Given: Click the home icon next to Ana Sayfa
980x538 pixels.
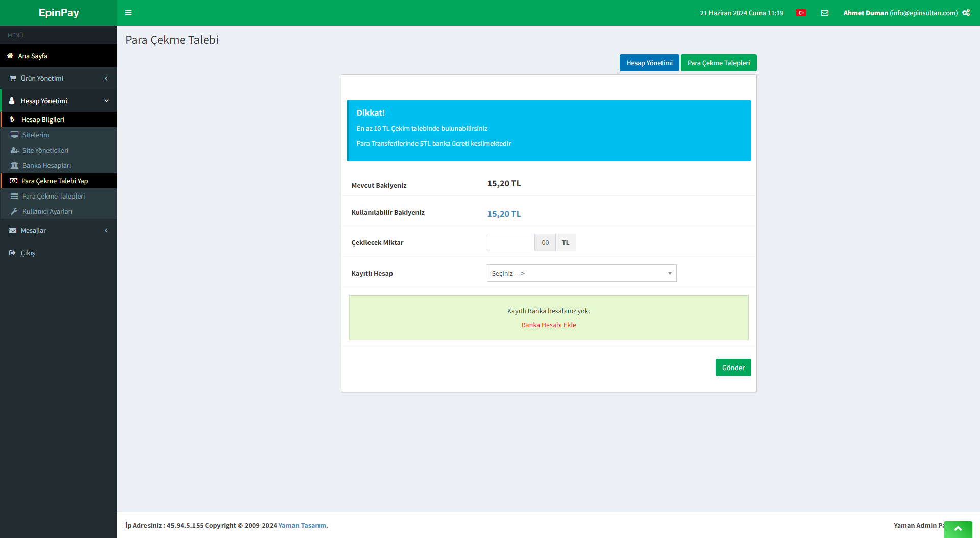Looking at the screenshot, I should pos(10,56).
